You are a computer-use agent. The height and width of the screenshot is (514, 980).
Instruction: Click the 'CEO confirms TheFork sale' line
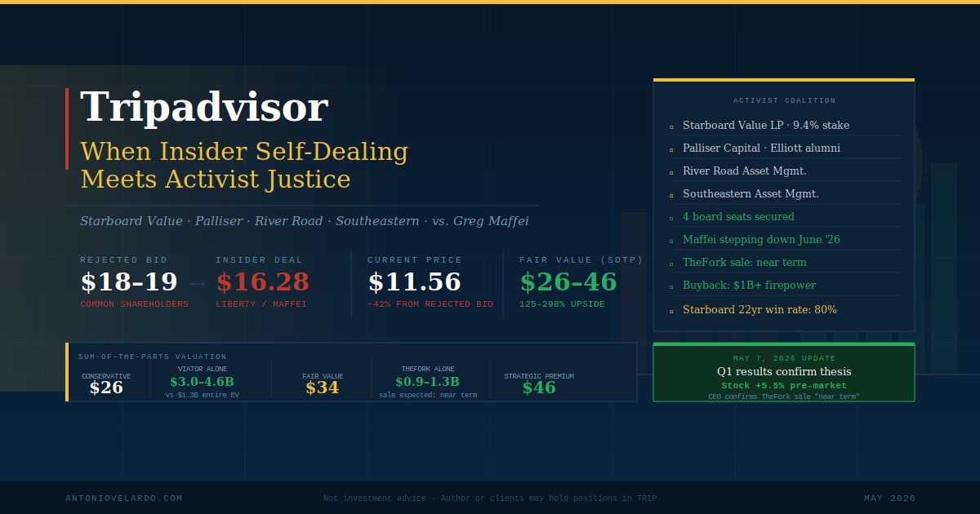(784, 397)
